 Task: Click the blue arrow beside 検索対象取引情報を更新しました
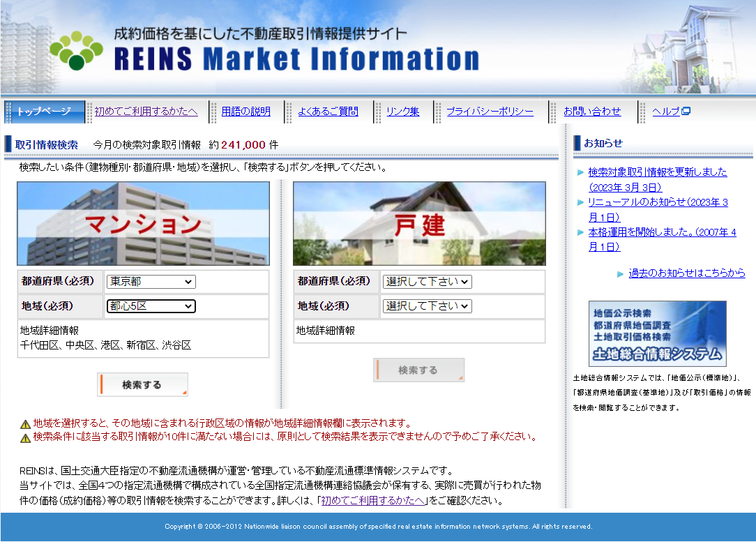(580, 172)
